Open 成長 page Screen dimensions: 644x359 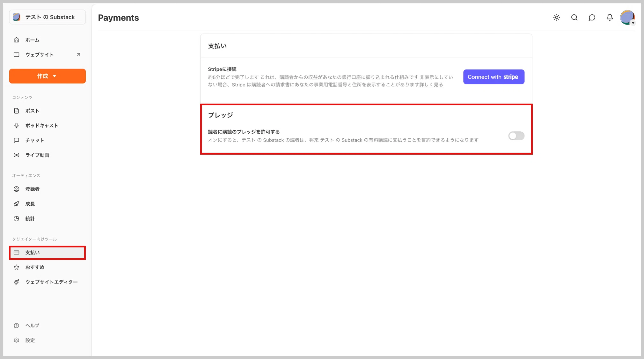click(x=48, y=204)
